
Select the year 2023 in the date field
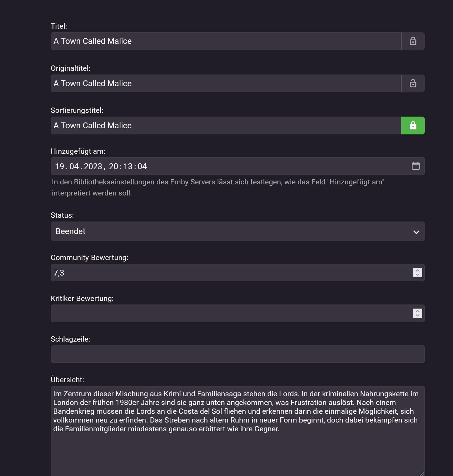point(93,166)
